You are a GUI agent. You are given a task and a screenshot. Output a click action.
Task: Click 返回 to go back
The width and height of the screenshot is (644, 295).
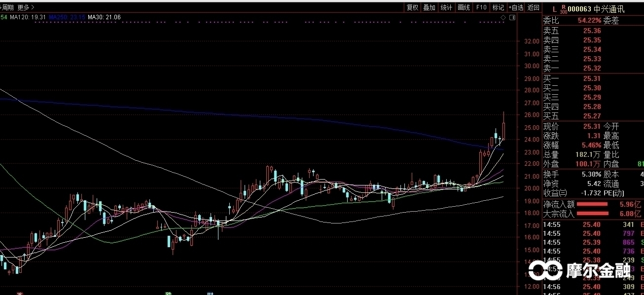[534, 7]
